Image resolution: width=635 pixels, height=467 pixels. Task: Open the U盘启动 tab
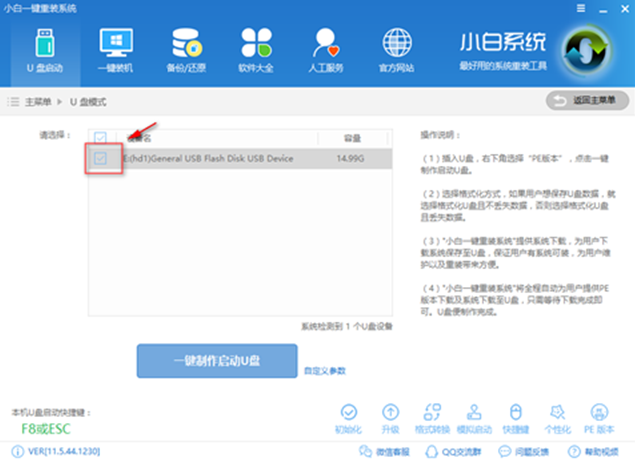(45, 51)
